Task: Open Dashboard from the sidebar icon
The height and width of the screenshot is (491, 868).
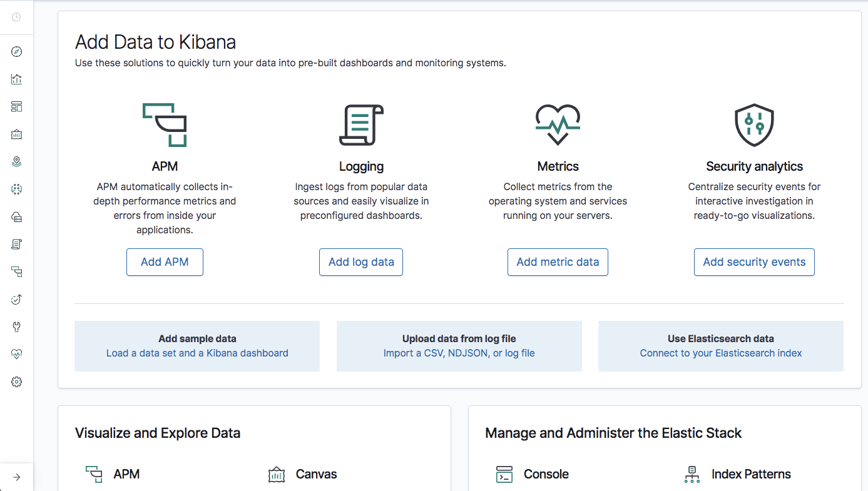Action: 17,107
